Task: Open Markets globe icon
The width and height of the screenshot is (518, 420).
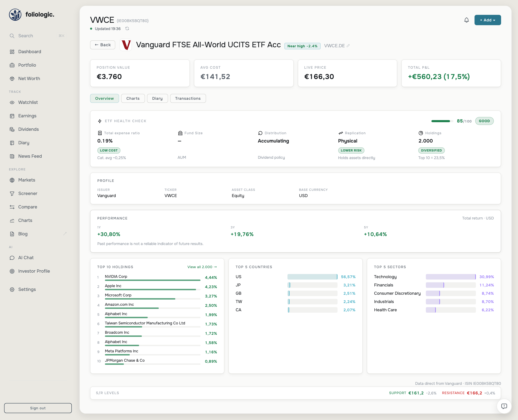Action: pos(12,180)
